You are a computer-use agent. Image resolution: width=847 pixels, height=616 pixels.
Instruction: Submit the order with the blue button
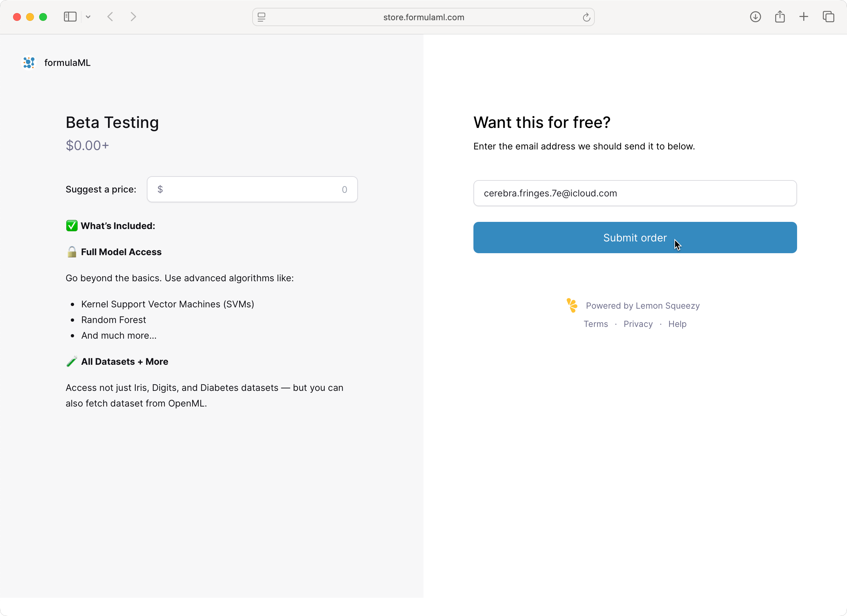pyautogui.click(x=635, y=238)
